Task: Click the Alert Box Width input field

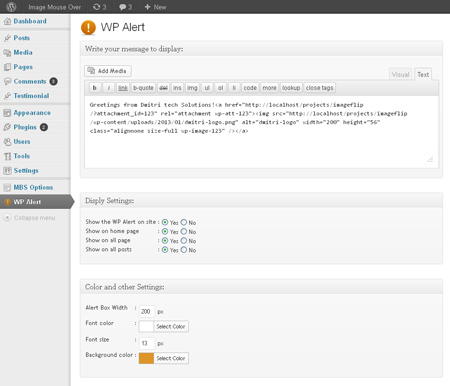Action: point(147,311)
